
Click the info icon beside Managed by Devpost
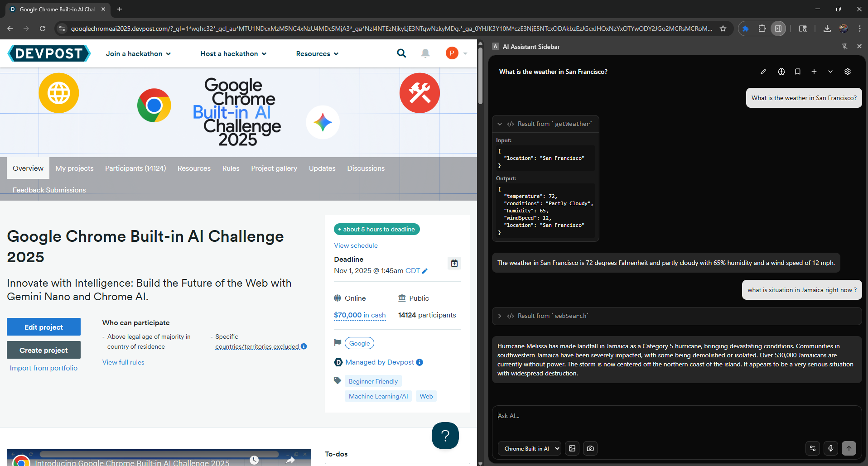coord(420,362)
